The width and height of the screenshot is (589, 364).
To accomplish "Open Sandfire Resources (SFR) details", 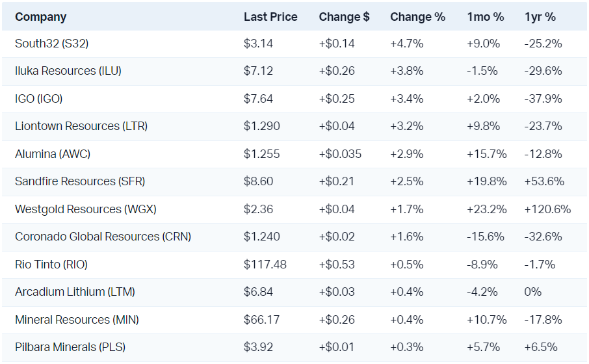I will click(80, 181).
